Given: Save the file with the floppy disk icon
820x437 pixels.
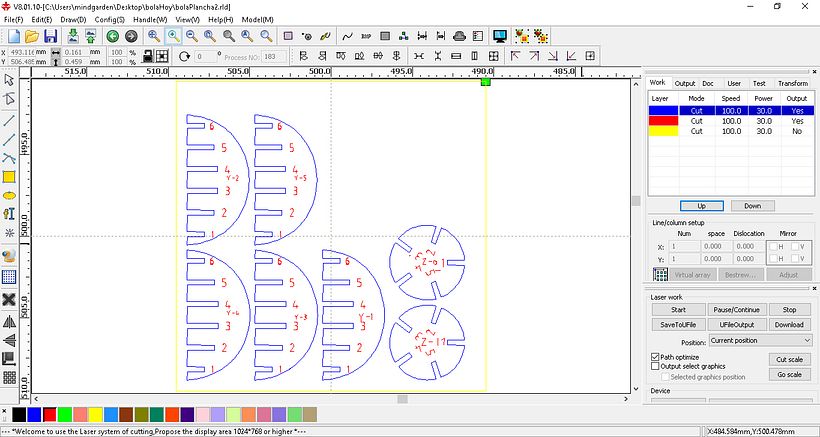Looking at the screenshot, I should coord(50,36).
